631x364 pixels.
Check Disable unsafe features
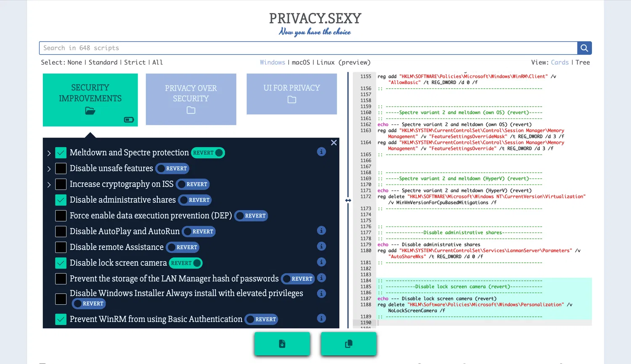(61, 169)
